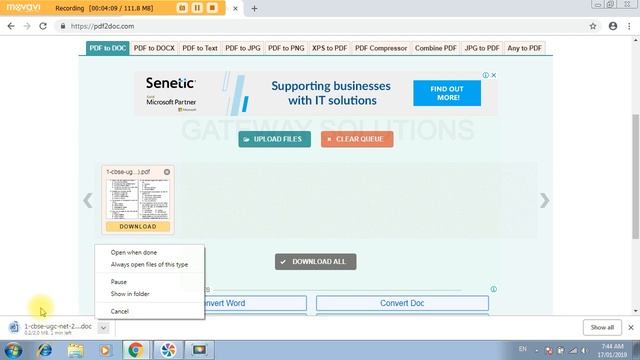Click the EN language indicator
Screen dimensions: 640x360
(x=522, y=349)
